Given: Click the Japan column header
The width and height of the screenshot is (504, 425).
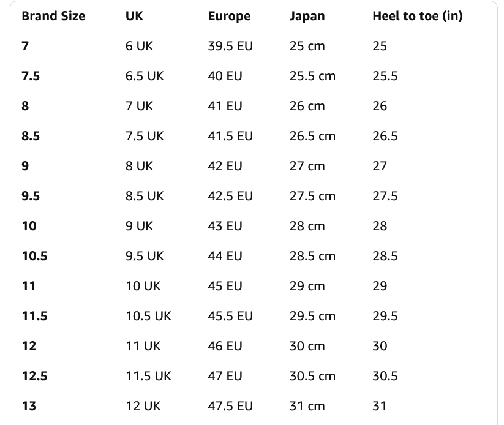Looking at the screenshot, I should [307, 17].
